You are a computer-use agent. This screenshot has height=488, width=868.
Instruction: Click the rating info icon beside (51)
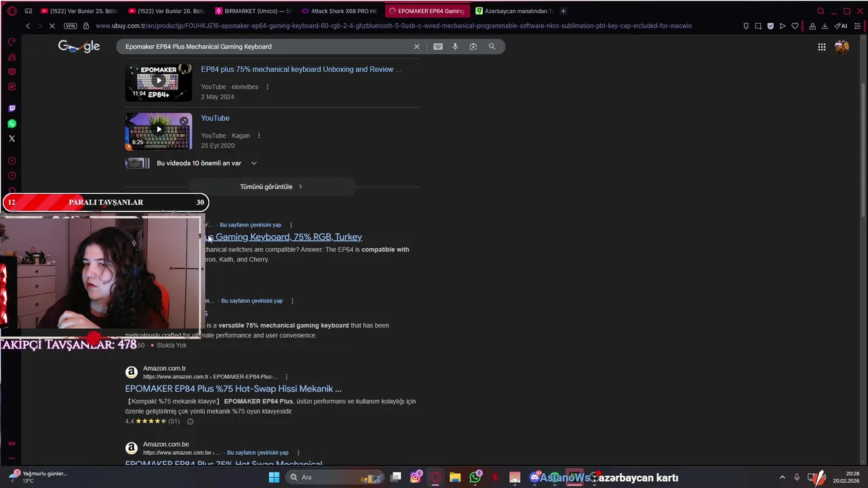tap(190, 422)
